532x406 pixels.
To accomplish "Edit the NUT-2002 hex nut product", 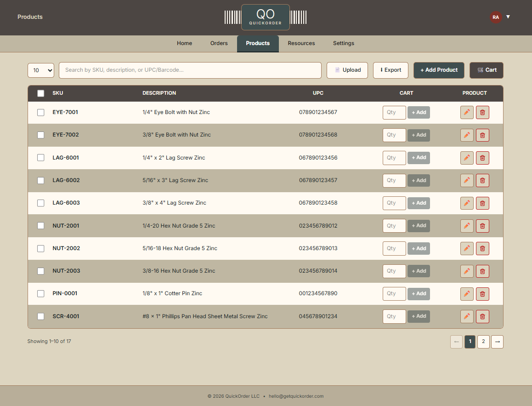I will pos(467,248).
